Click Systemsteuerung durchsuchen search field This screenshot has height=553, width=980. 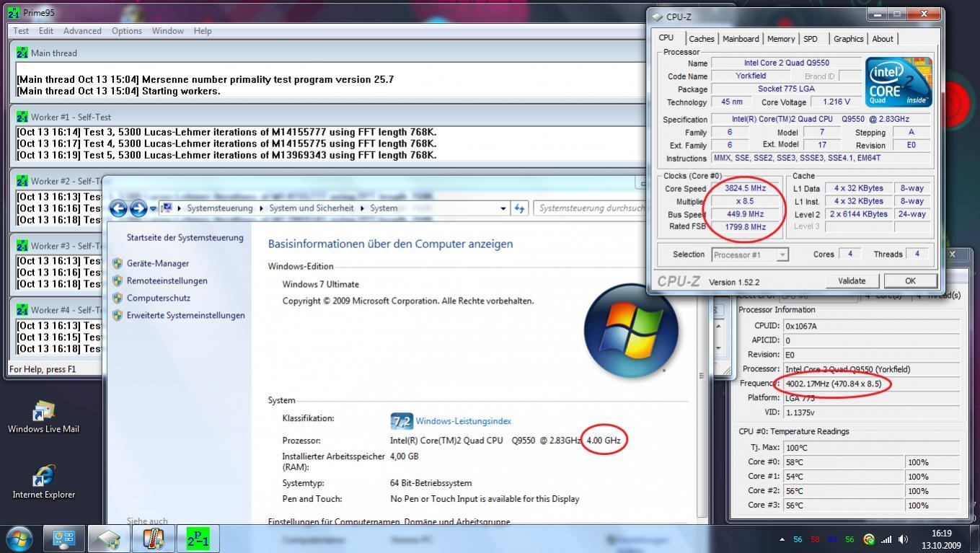click(x=589, y=208)
